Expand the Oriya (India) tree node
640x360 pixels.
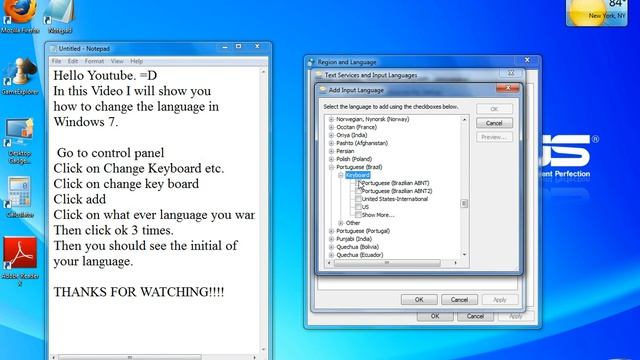click(331, 135)
